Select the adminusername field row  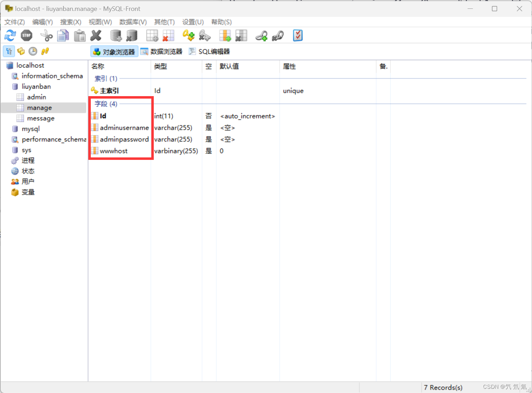coord(124,127)
